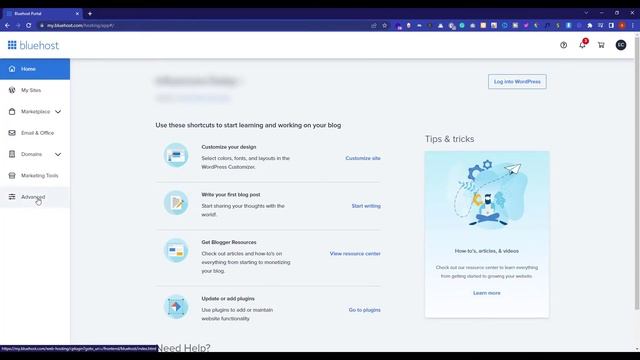Click the Log into WordPress button
The image size is (640, 360).
point(517,82)
